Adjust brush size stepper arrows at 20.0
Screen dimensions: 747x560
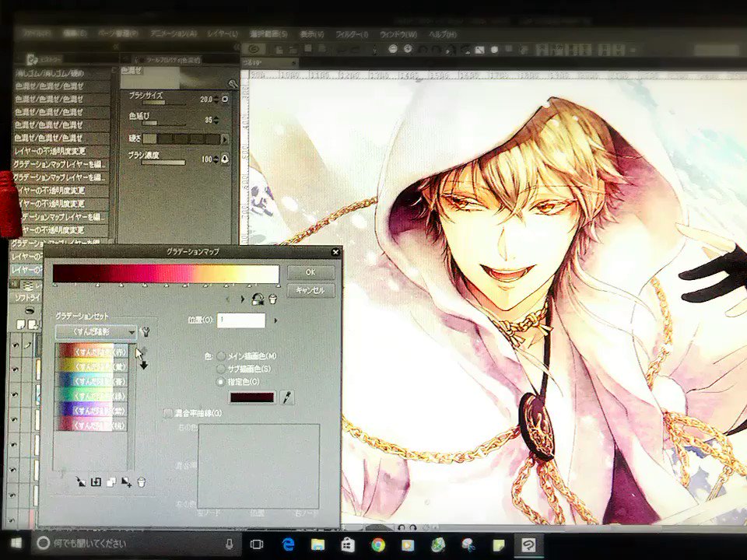217,99
